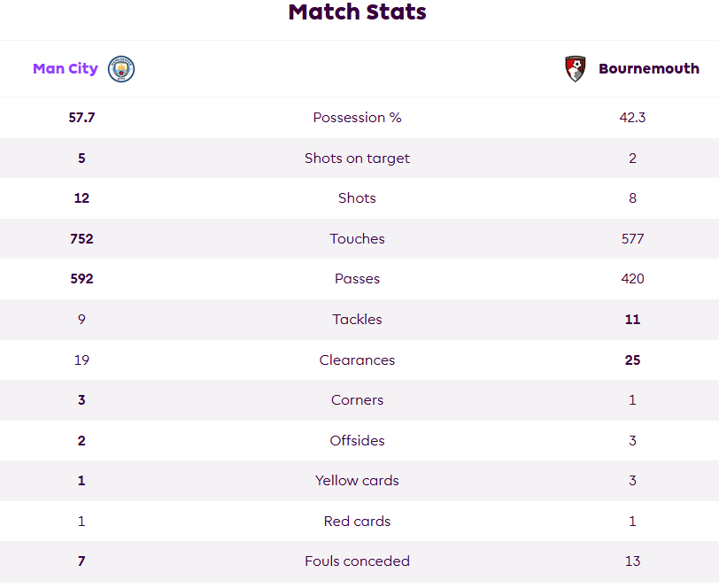
Task: Select the Tackles row label
Action: tap(357, 319)
